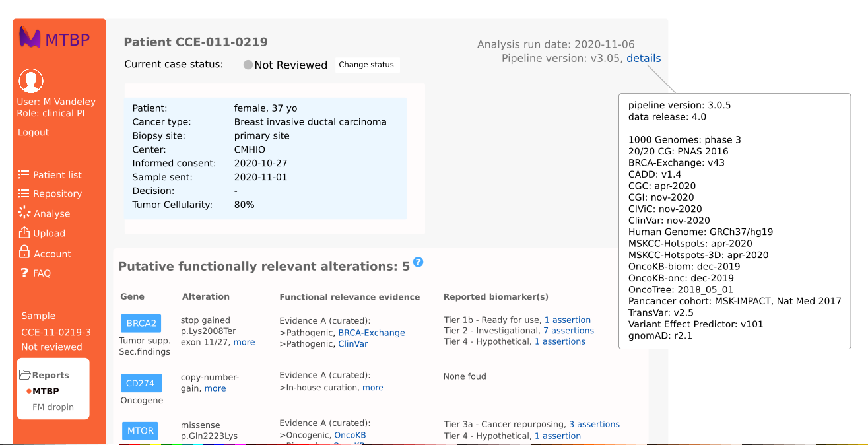Click the MTBP logo icon
Image resolution: width=868 pixels, height=445 pixels.
point(30,38)
